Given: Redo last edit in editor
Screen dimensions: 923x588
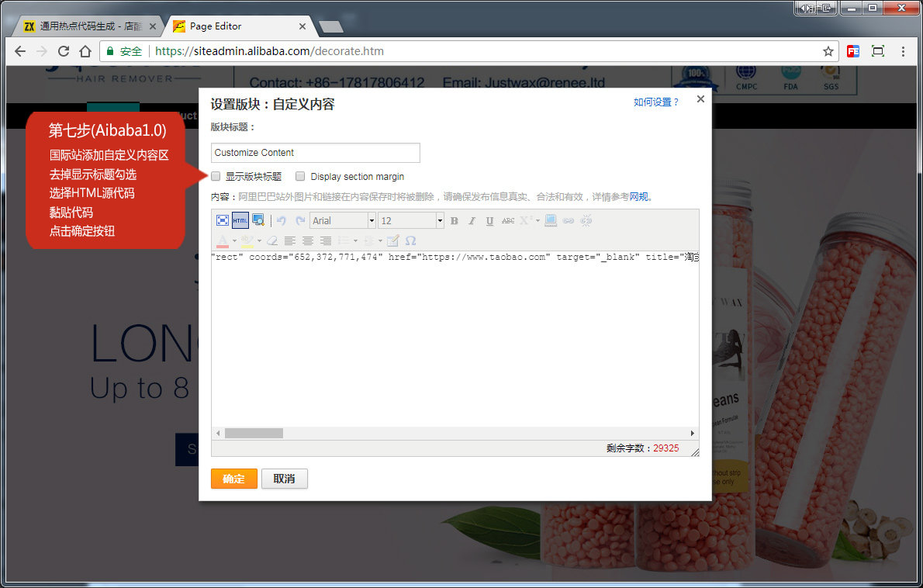Looking at the screenshot, I should [300, 221].
